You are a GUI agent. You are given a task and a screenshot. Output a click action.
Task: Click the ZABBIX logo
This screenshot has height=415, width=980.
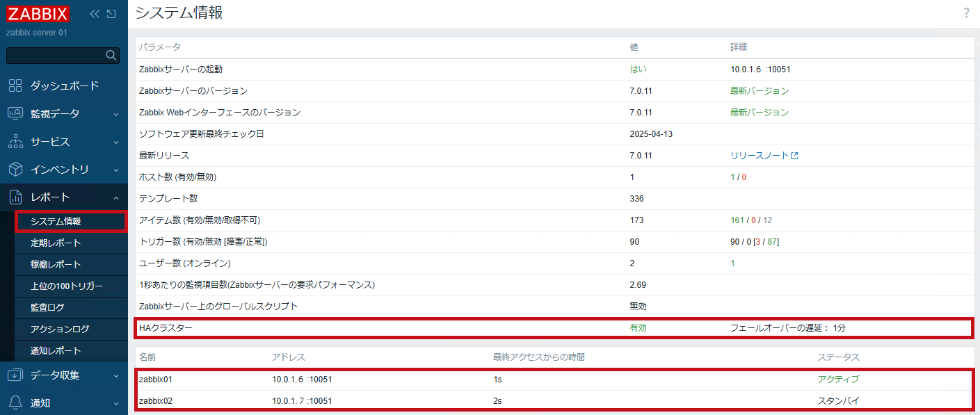38,14
